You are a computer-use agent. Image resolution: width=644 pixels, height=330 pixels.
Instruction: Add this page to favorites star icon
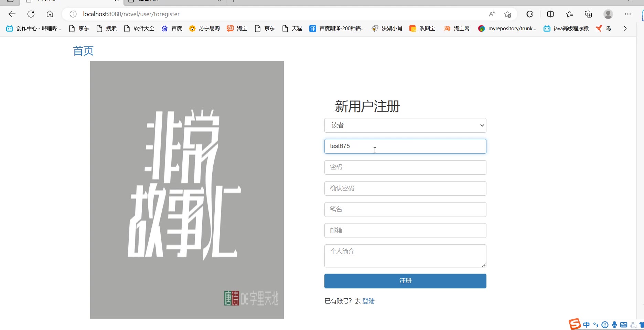pyautogui.click(x=507, y=14)
